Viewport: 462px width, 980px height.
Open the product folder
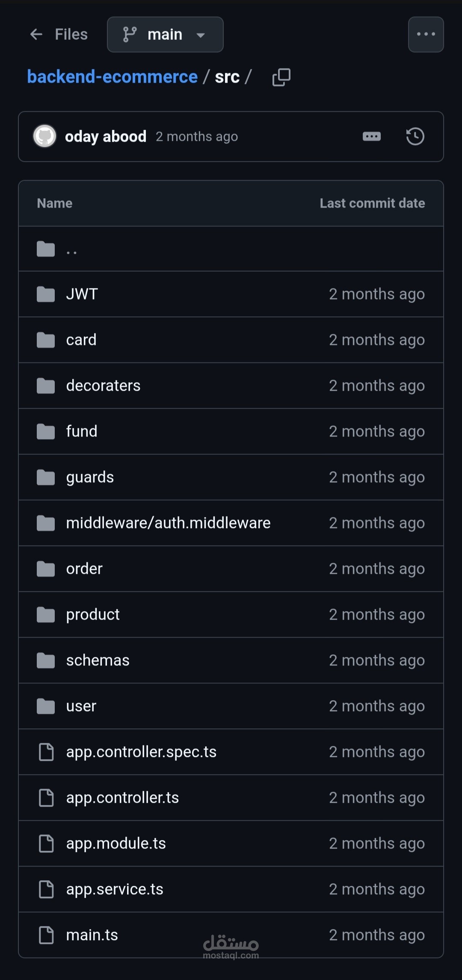pos(93,615)
